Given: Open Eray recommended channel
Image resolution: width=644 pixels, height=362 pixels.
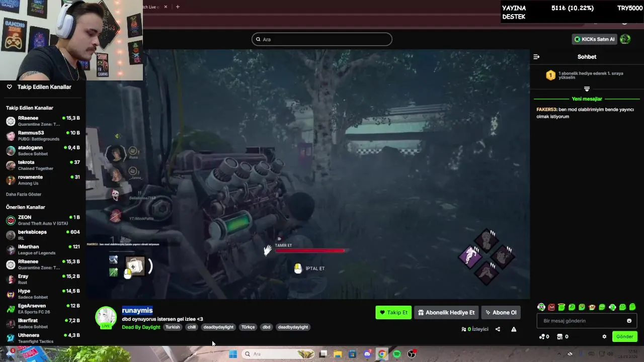Looking at the screenshot, I should 43,279.
